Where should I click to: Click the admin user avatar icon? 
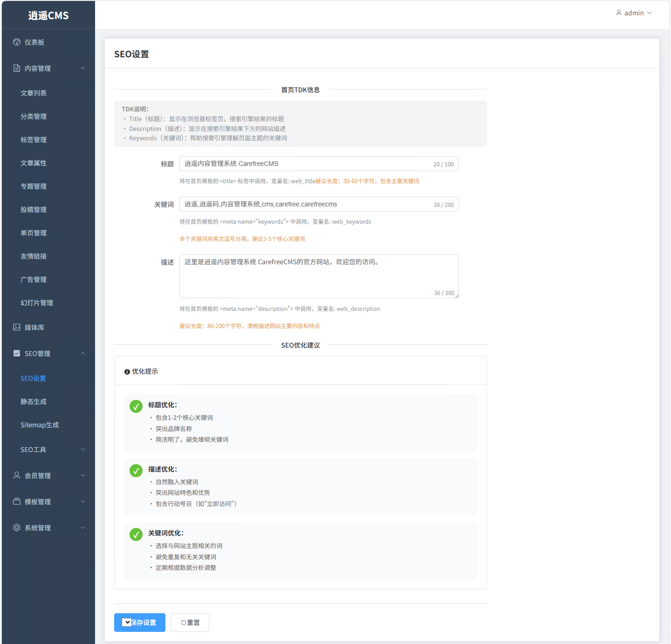pyautogui.click(x=619, y=13)
